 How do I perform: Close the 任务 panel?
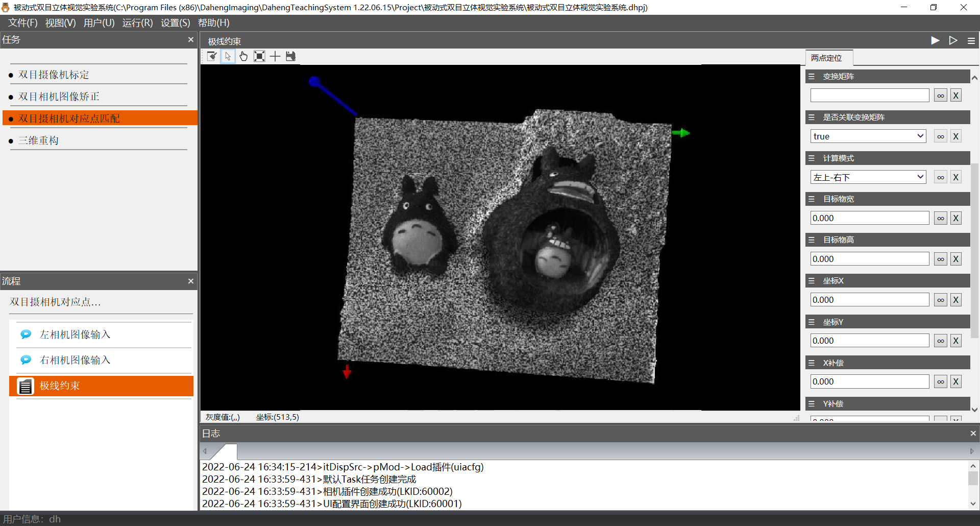pos(191,40)
